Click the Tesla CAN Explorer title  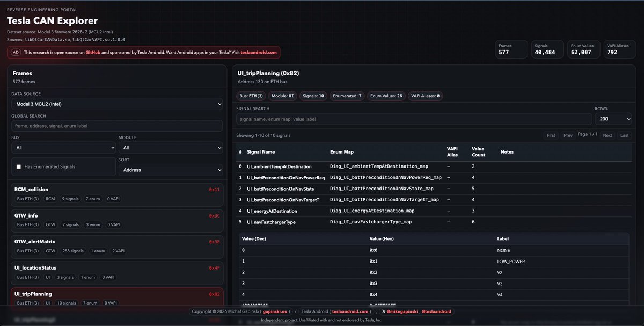coord(52,21)
